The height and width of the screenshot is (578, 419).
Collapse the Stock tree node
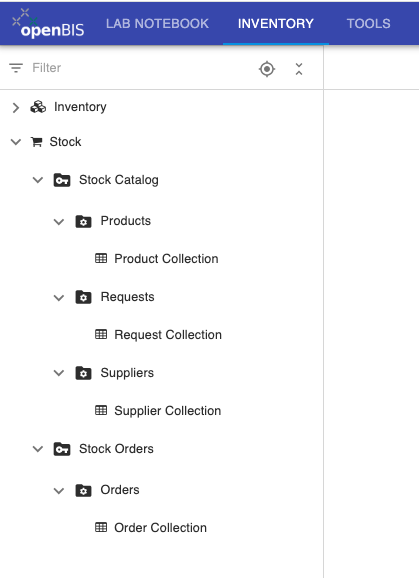click(16, 142)
